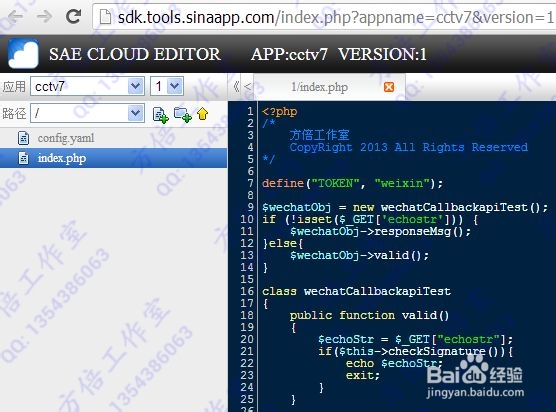The image size is (556, 412).
Task: Click the 方倍工作室 comment line
Action: pos(319,135)
